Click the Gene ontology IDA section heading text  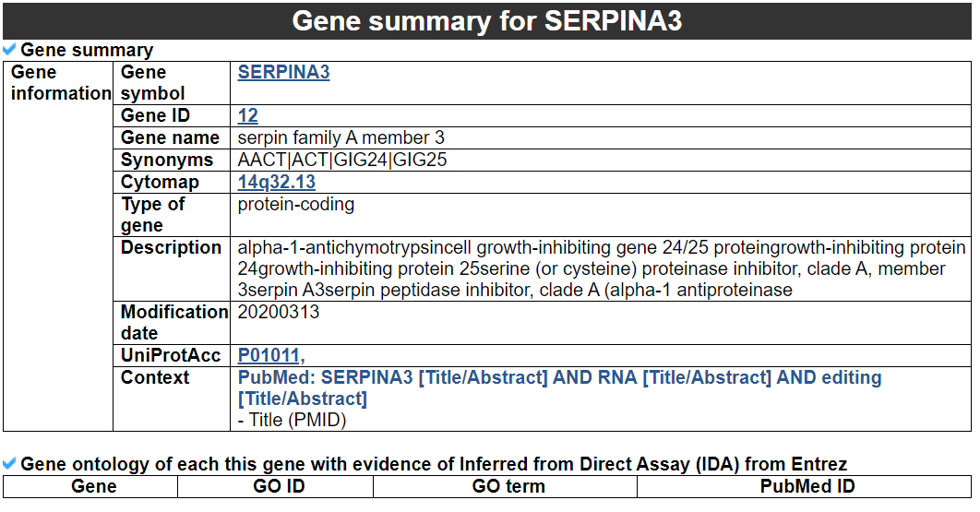(434, 463)
